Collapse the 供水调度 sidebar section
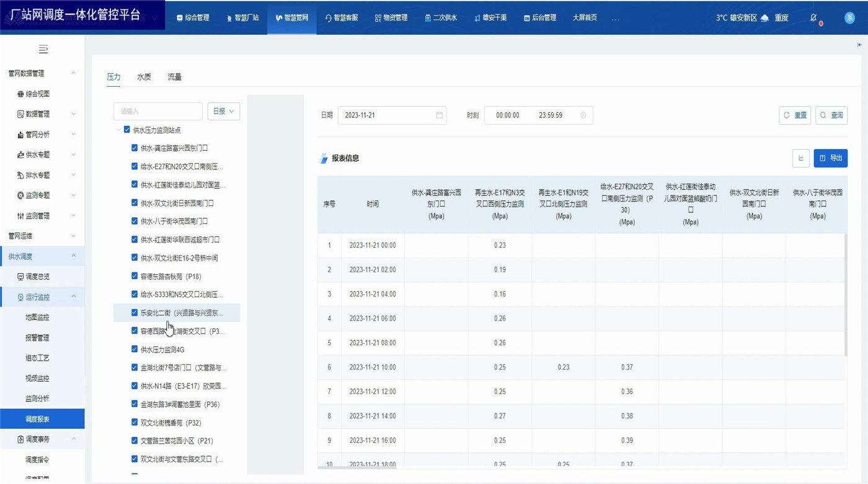868x484 pixels. 73,256
